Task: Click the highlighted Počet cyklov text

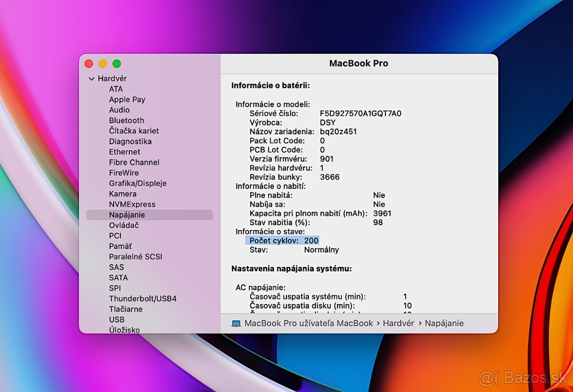Action: 283,241
